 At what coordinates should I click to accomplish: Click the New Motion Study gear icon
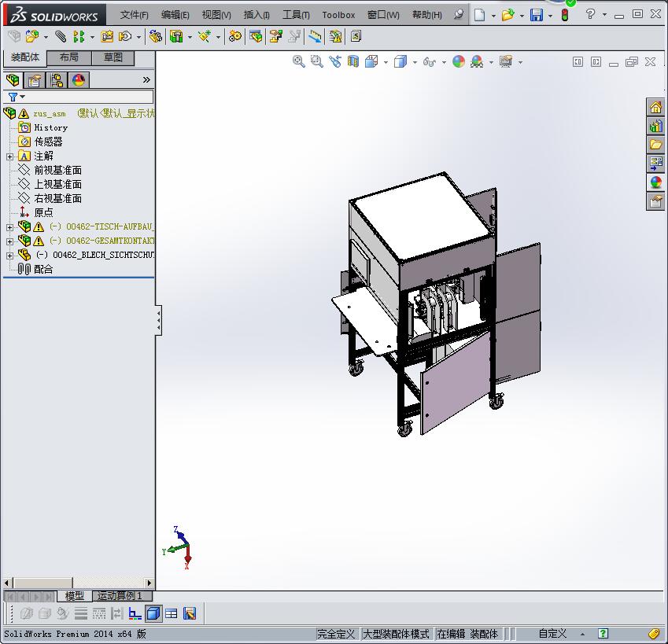click(x=234, y=37)
